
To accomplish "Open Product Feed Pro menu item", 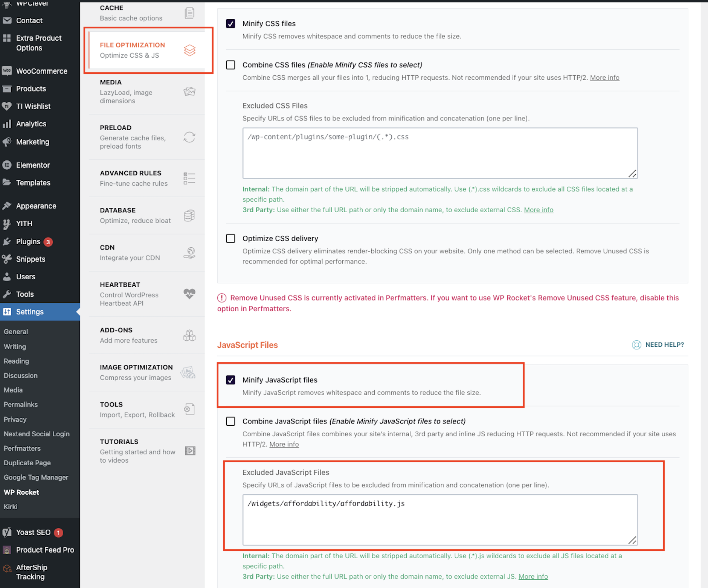I will pos(40,550).
